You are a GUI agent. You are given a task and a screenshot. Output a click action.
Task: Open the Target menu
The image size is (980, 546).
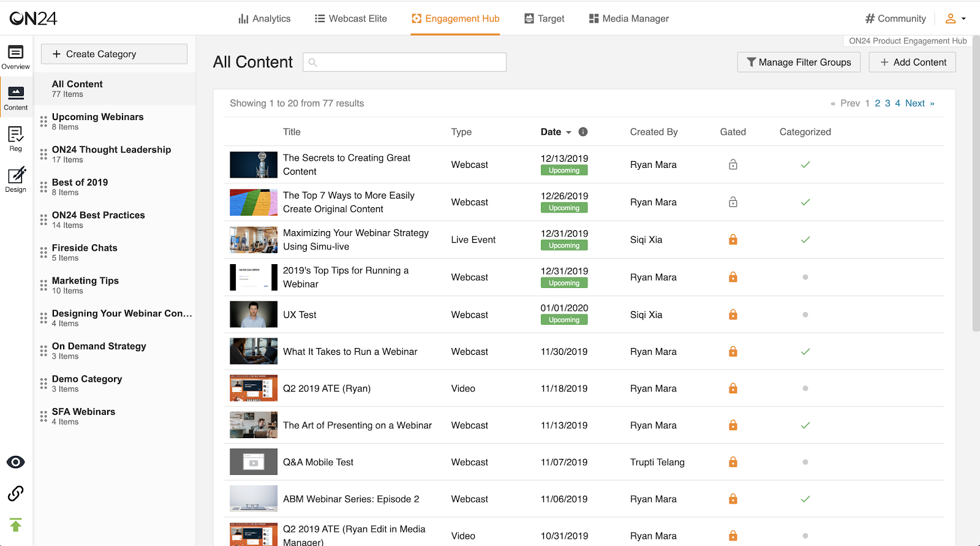point(545,18)
